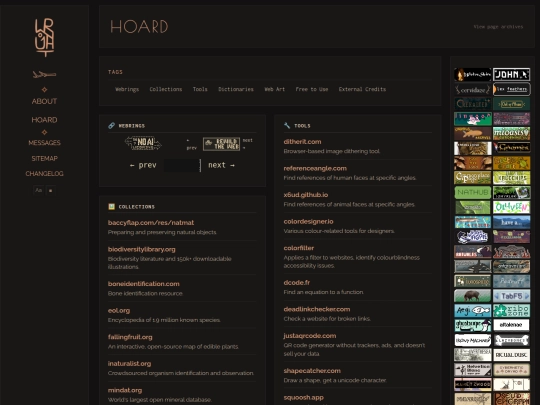Open the SITEMAP page
Image resolution: width=540 pixels, height=405 pixels.
coord(44,158)
